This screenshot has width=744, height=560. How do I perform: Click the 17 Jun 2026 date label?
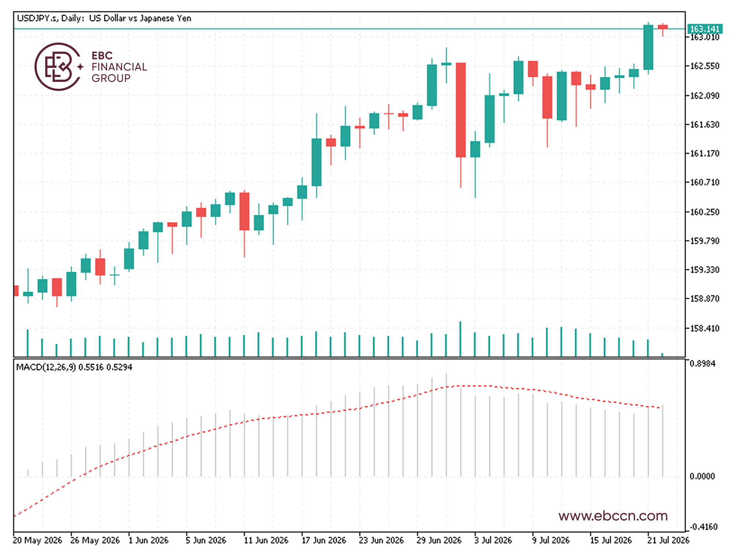pyautogui.click(x=324, y=540)
